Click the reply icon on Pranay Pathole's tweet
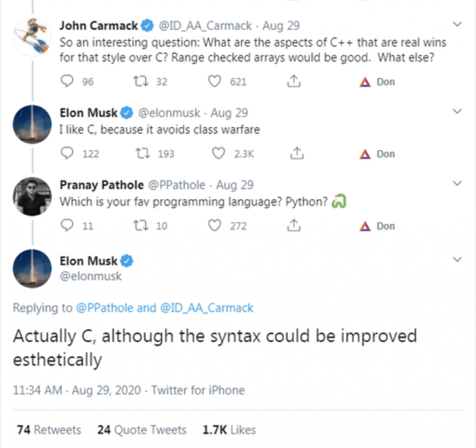The width and height of the screenshot is (476, 448). [x=66, y=225]
